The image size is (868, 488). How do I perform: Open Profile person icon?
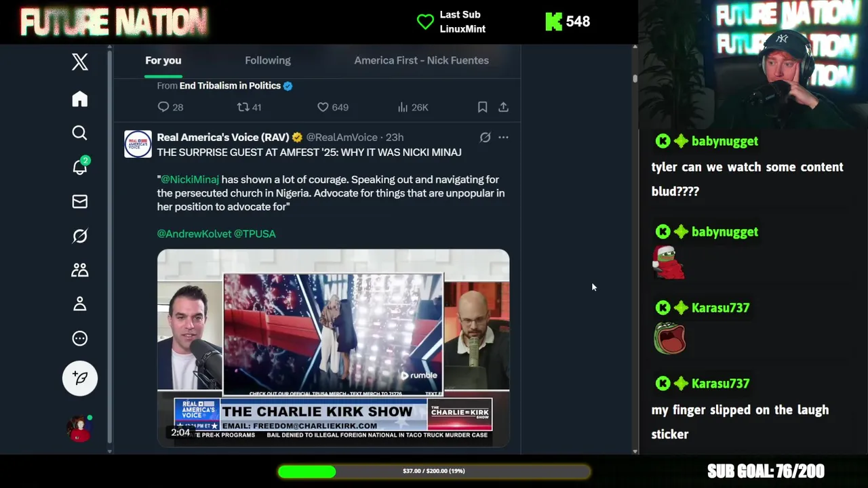80,304
